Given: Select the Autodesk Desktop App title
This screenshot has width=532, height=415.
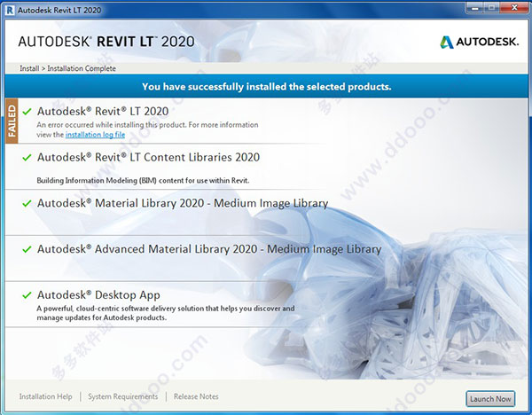Looking at the screenshot, I should (98, 295).
